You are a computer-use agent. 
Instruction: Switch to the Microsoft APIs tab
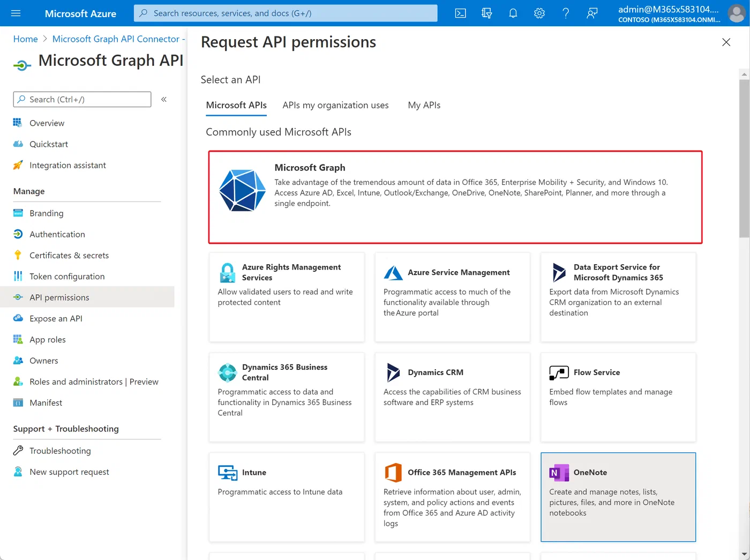click(x=236, y=106)
